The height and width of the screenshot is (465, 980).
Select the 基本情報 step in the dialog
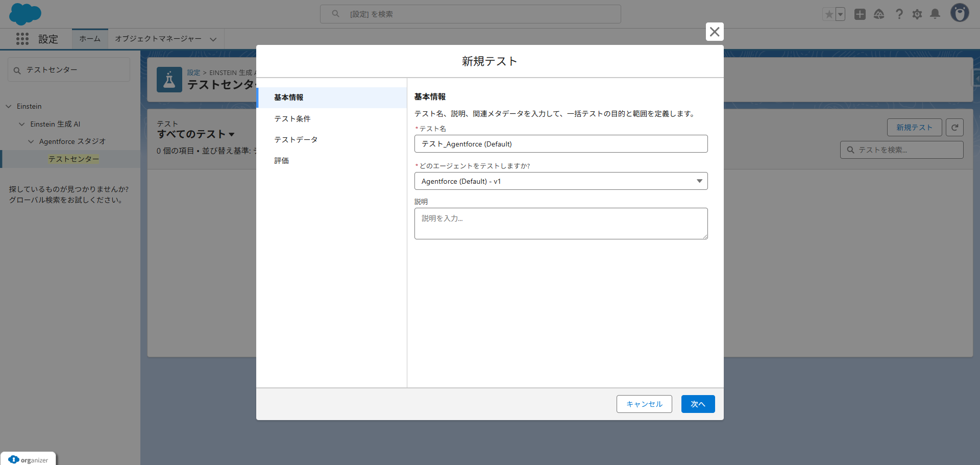click(x=332, y=97)
